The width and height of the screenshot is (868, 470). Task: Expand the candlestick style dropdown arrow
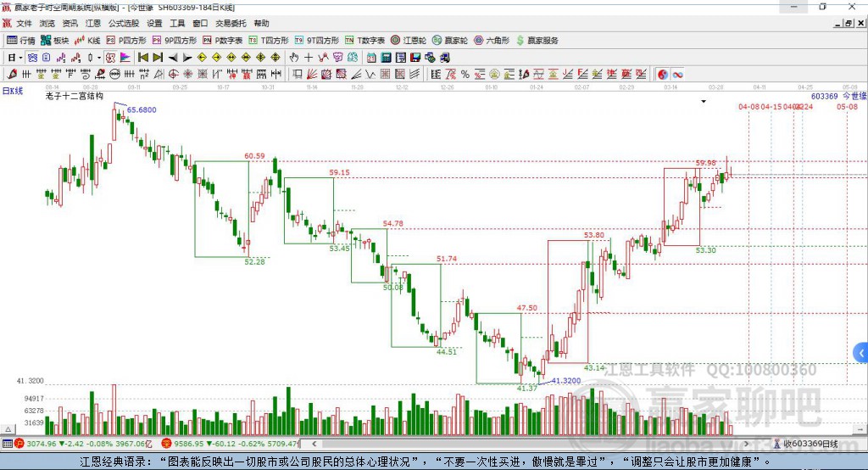pos(99,58)
